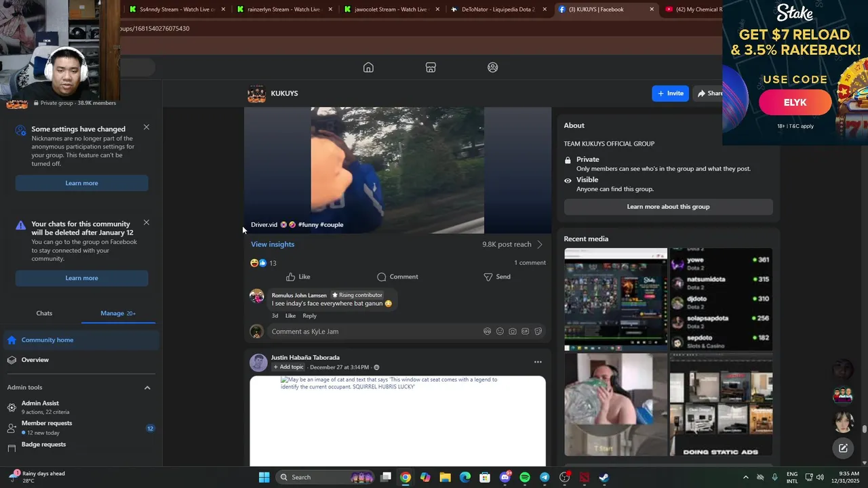This screenshot has width=868, height=488.
Task: Open Romulus John Lamsen's profile picture
Action: pos(256,296)
